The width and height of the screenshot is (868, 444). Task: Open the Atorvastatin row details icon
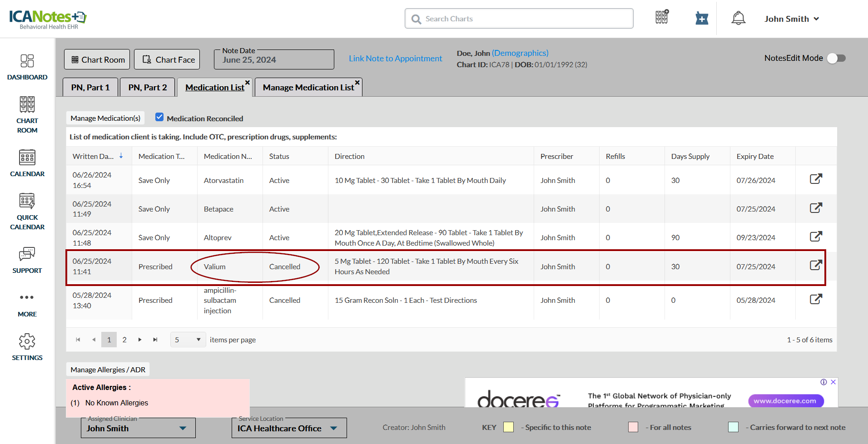[x=816, y=179]
